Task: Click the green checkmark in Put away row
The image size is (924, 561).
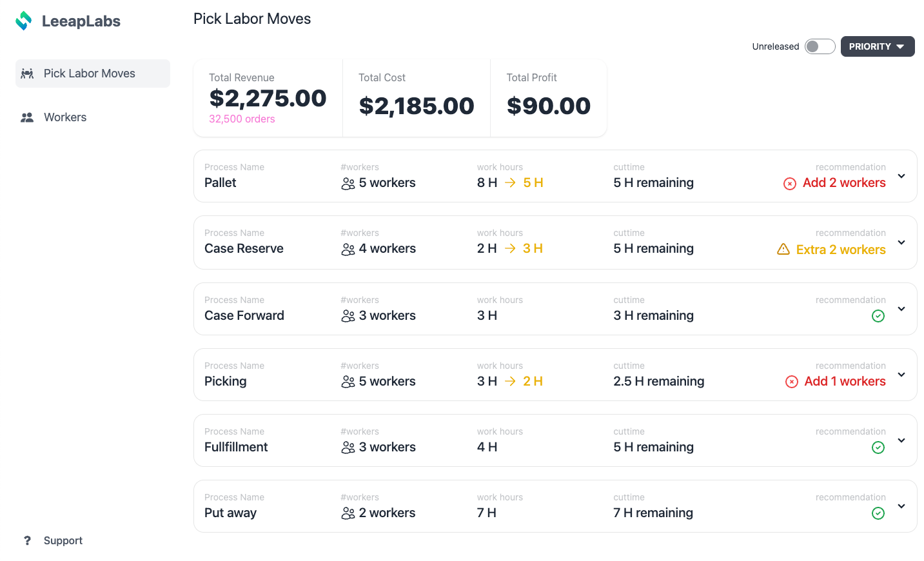Action: point(878,513)
